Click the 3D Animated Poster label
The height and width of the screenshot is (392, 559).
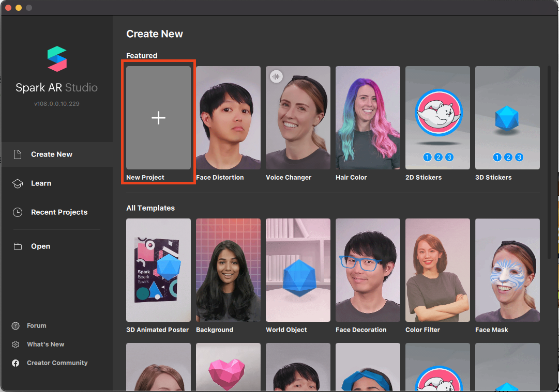[157, 330]
